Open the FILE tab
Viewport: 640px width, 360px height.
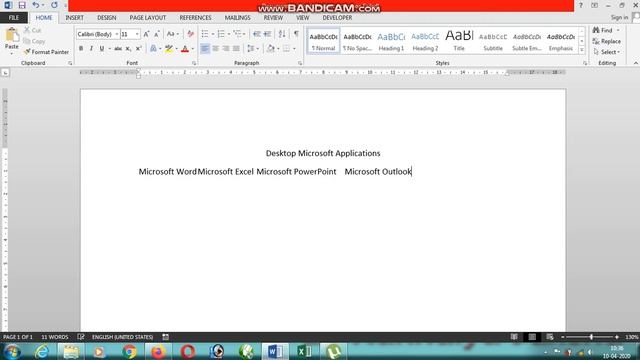pyautogui.click(x=14, y=18)
